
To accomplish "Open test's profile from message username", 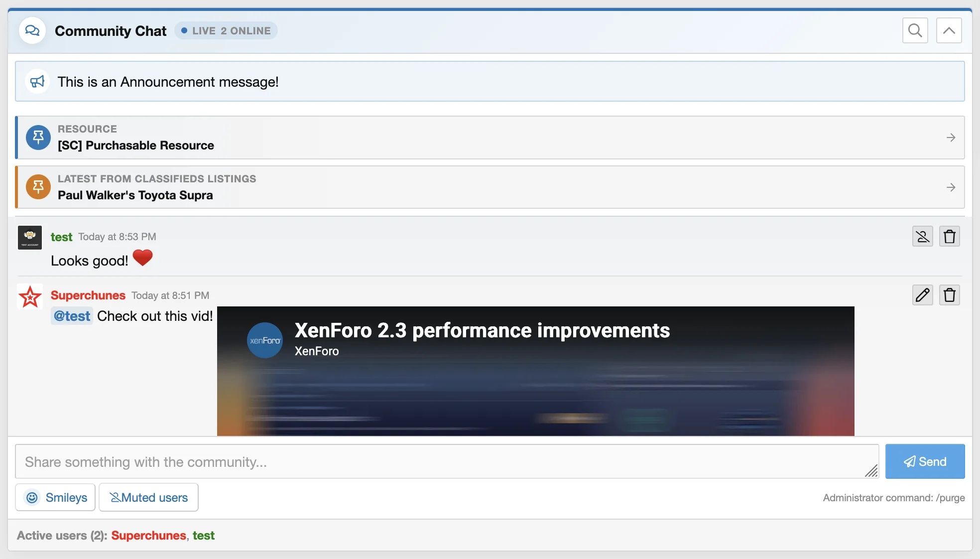I will (61, 237).
